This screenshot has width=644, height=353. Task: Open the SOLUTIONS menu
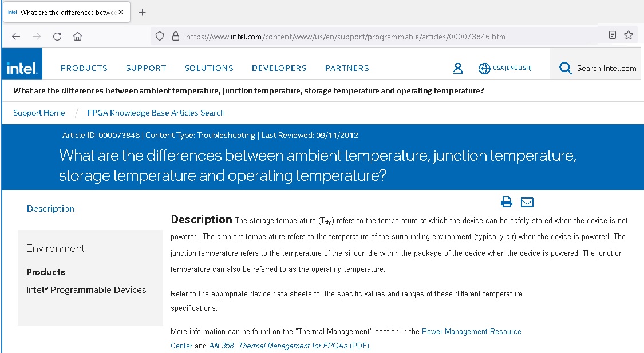209,68
